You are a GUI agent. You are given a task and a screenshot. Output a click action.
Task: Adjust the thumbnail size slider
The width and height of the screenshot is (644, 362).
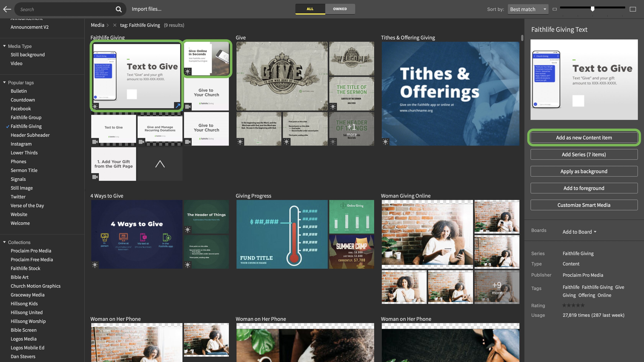pyautogui.click(x=592, y=9)
